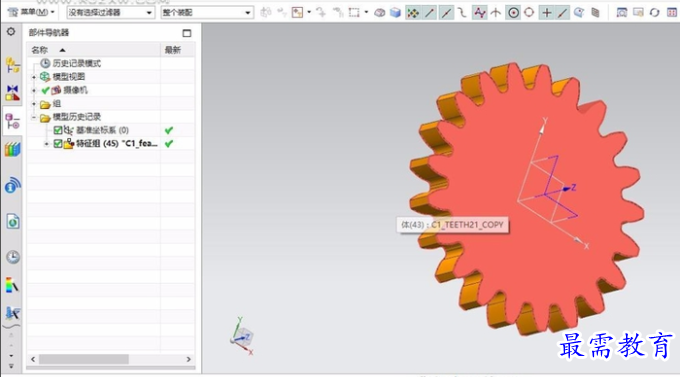The width and height of the screenshot is (681, 377).
Task: Sort by the 名称 column header
Action: tap(93, 50)
